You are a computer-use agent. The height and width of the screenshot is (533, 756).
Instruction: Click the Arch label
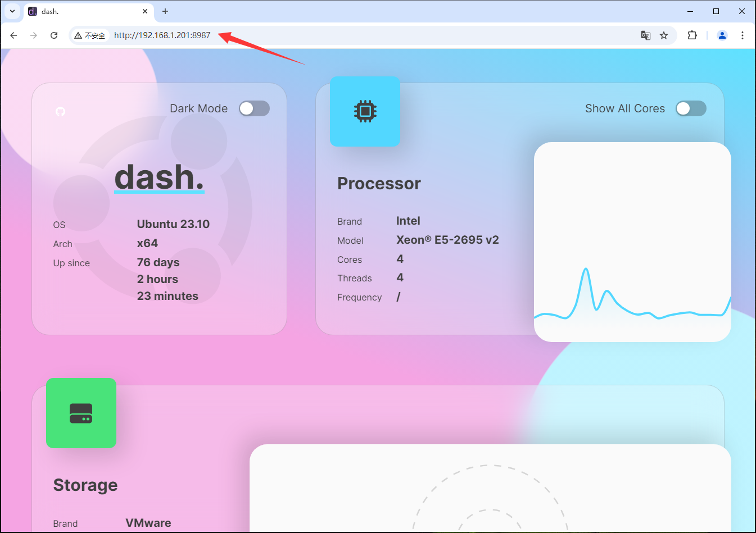tap(62, 244)
